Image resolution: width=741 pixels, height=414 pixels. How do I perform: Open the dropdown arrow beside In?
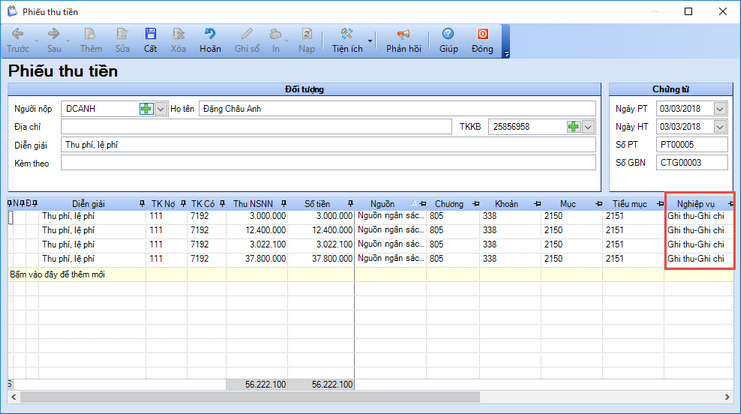[x=287, y=41]
